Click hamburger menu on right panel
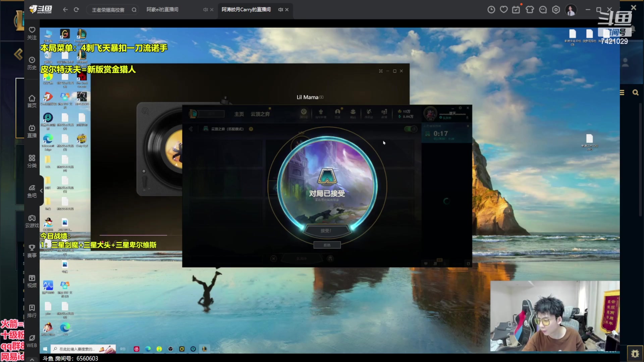644x362 pixels. pyautogui.click(x=622, y=93)
